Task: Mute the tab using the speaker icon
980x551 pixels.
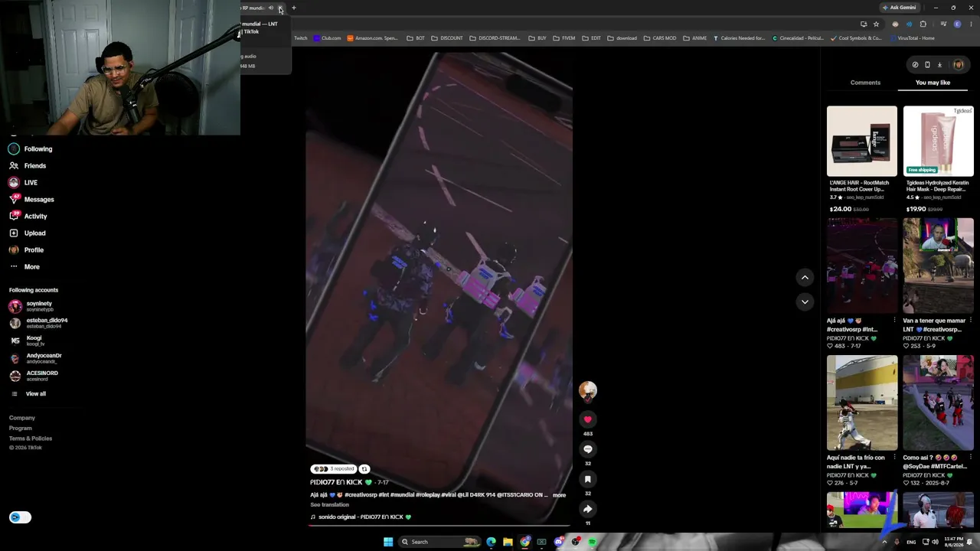Action: click(270, 8)
